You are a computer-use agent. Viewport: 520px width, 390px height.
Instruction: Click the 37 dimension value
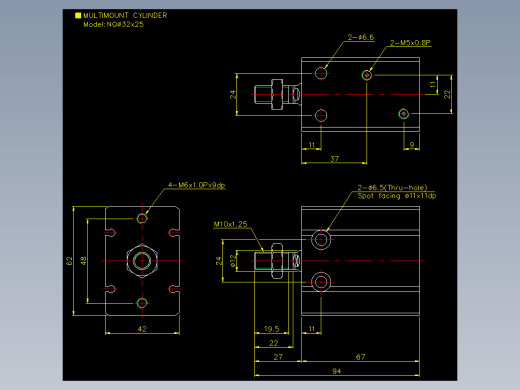pyautogui.click(x=334, y=159)
